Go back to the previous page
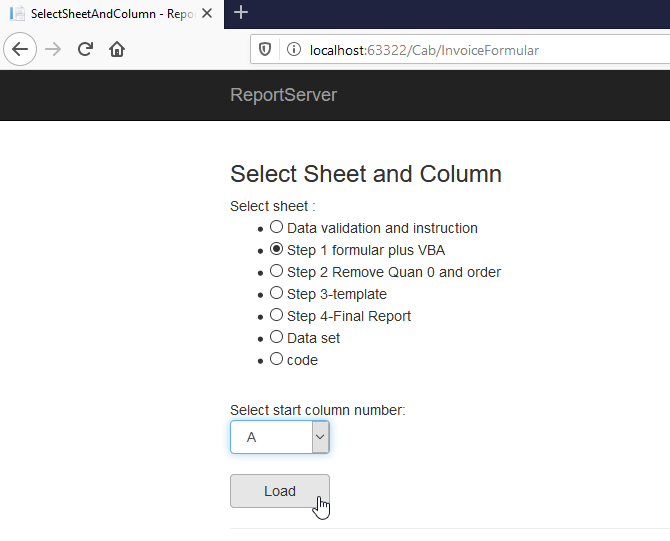The image size is (670, 541). 21,49
